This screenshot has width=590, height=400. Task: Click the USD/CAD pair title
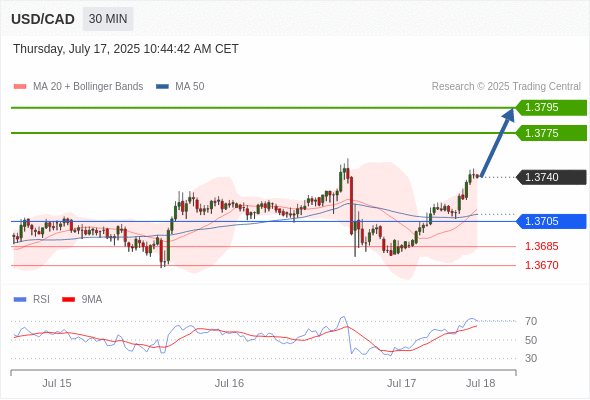(43, 19)
